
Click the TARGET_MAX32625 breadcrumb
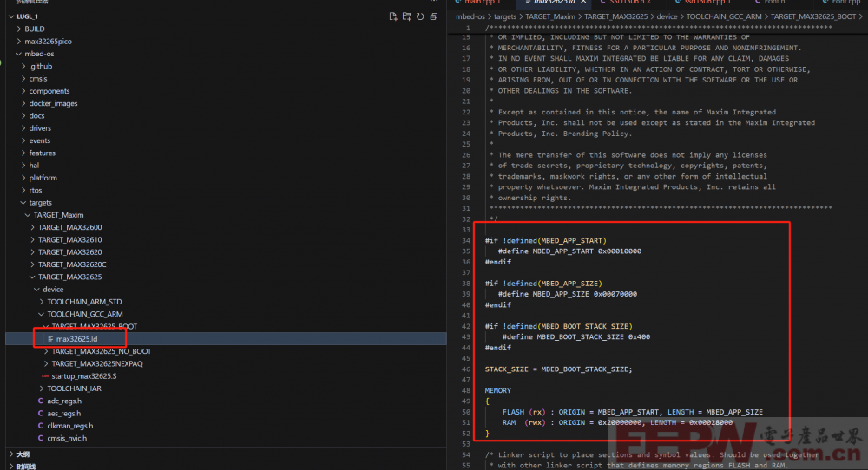(x=615, y=16)
